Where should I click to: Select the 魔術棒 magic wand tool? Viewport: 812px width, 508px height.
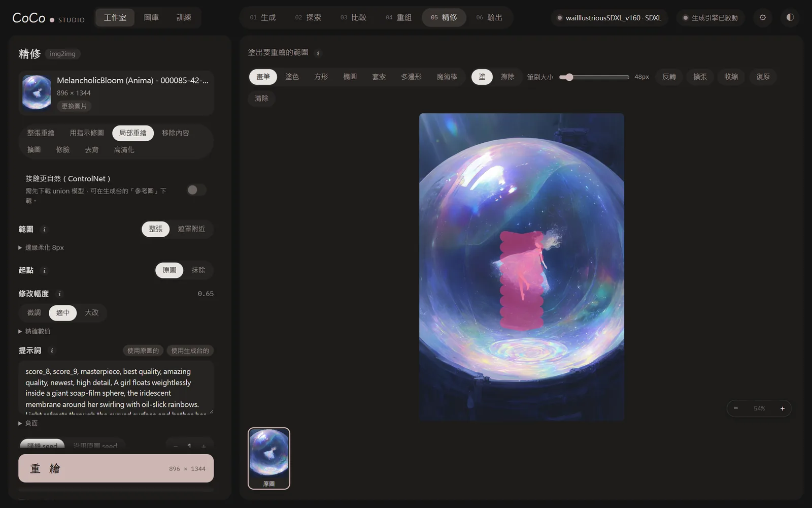(447, 77)
